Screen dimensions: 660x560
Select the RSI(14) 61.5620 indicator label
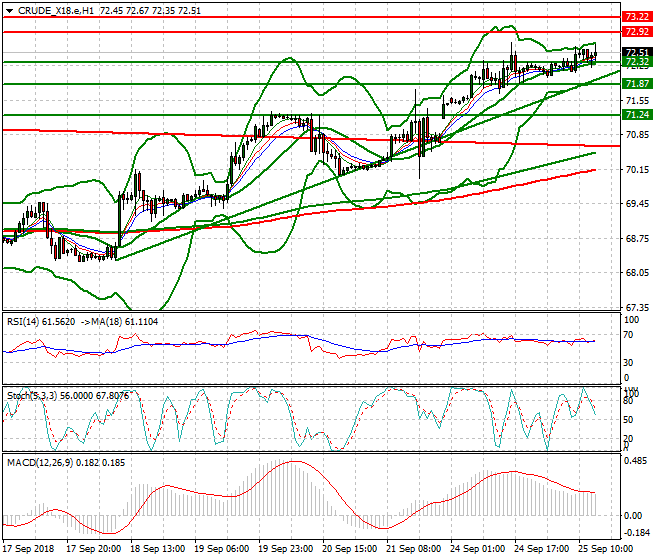coord(41,322)
